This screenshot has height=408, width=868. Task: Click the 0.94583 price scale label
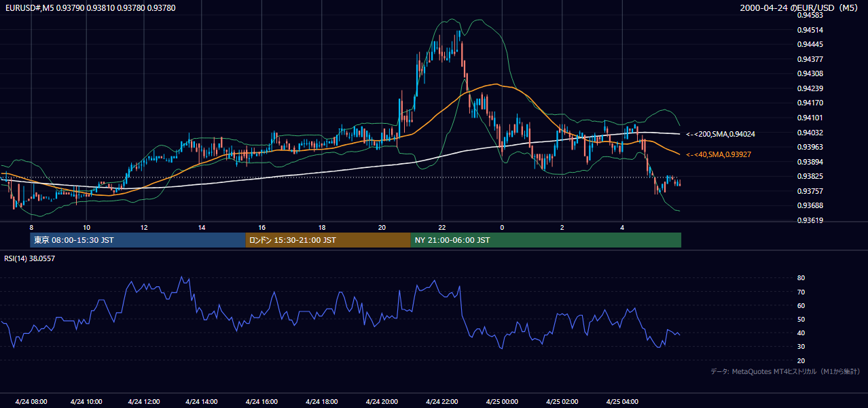click(810, 15)
